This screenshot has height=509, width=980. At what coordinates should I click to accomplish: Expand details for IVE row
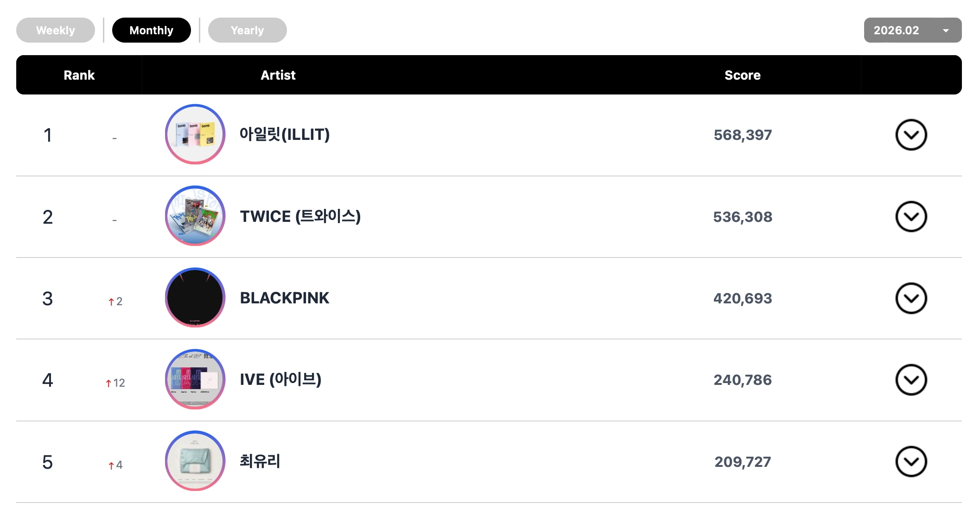911,380
